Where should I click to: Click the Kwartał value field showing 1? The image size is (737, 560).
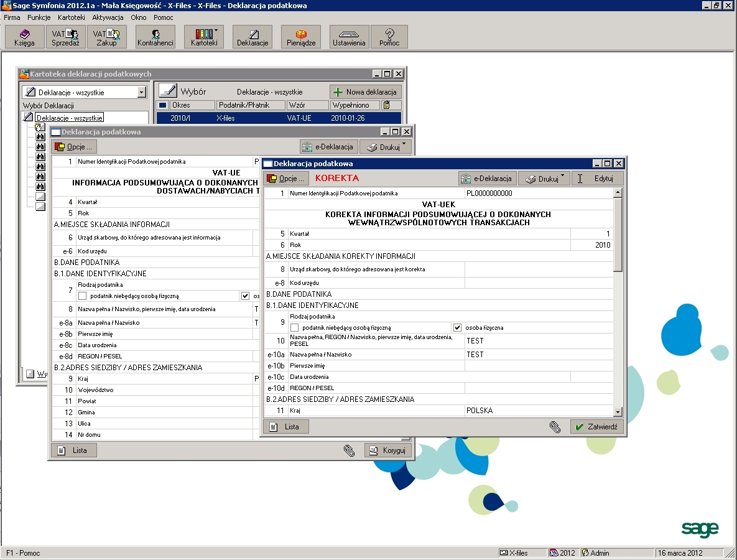pyautogui.click(x=591, y=234)
